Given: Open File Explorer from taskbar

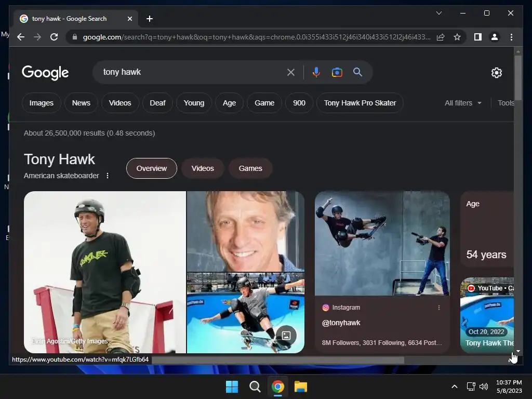Looking at the screenshot, I should pos(301,387).
